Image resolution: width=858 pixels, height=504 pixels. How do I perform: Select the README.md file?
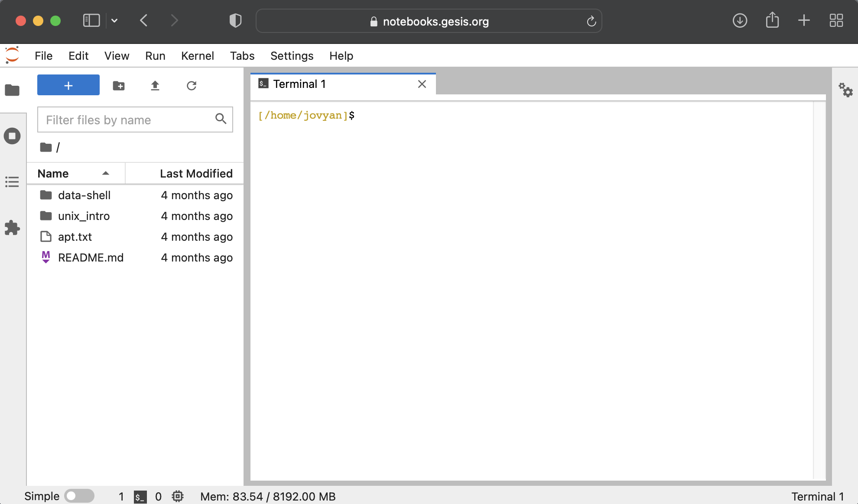[91, 258]
